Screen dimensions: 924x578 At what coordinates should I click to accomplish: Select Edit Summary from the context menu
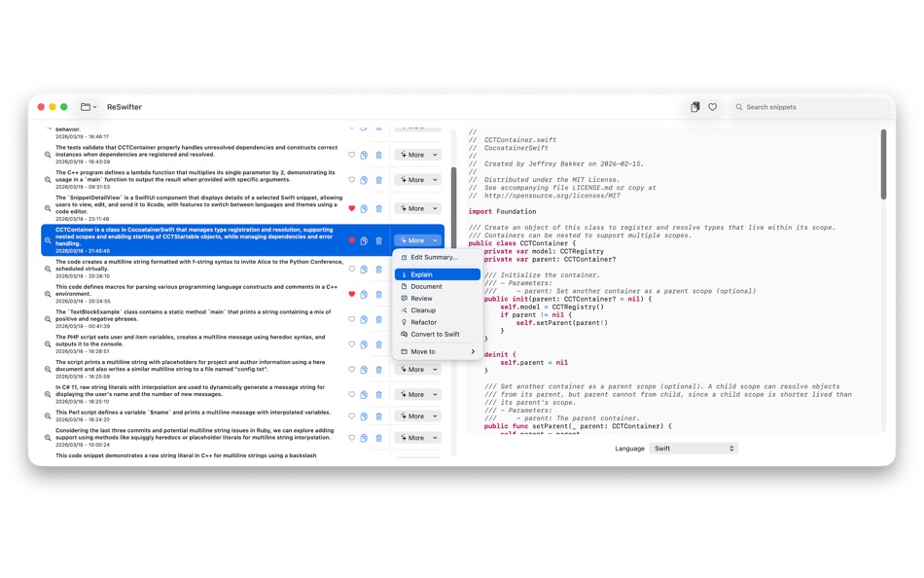[x=432, y=257]
